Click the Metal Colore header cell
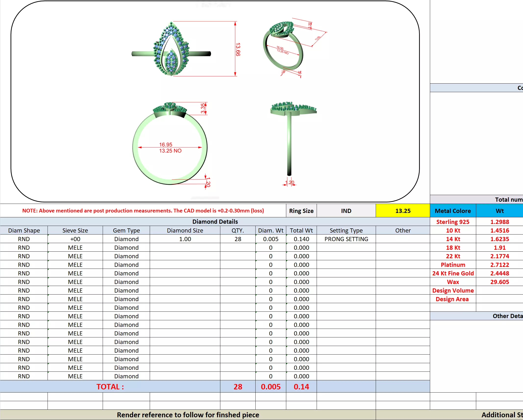Screen dimensions: 523x420 point(453,211)
